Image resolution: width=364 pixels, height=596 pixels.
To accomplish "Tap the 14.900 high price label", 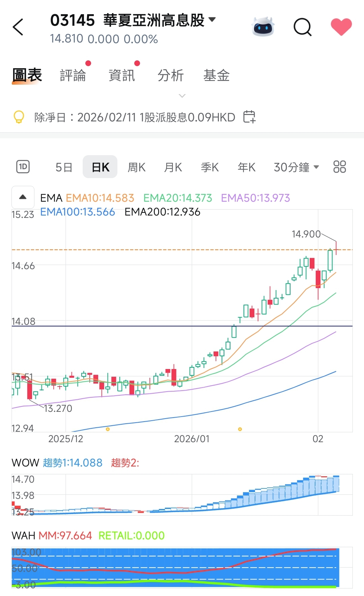I will (x=306, y=234).
